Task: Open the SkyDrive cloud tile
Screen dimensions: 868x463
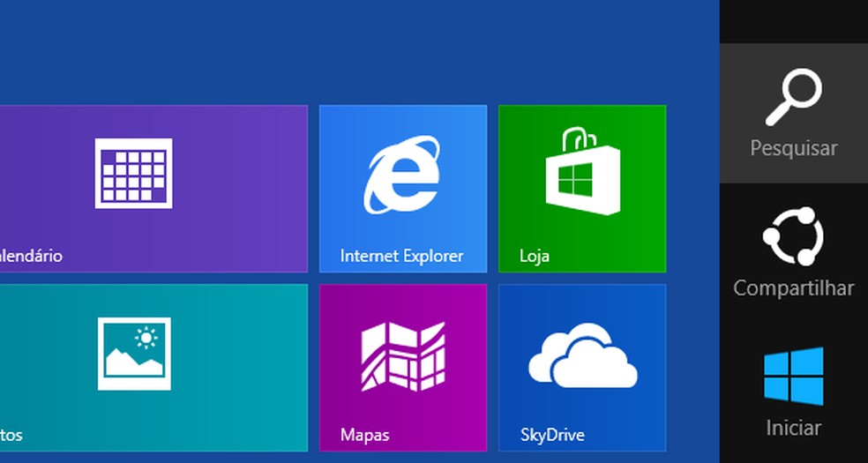Action: tap(582, 368)
